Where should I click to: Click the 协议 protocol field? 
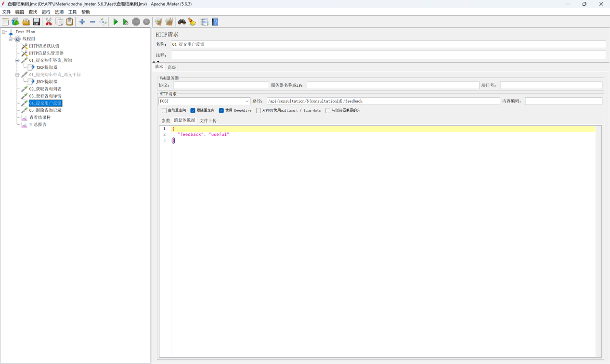(x=221, y=85)
